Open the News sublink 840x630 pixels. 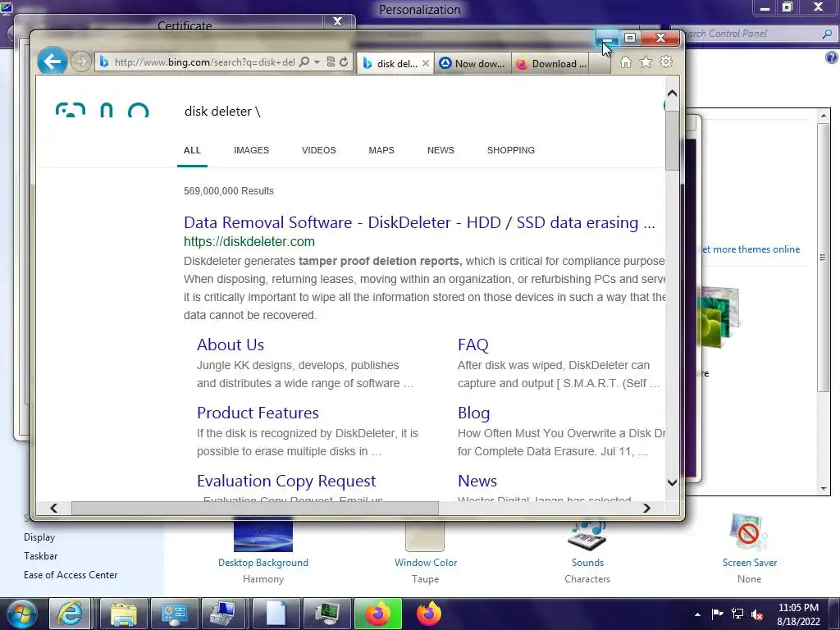tap(477, 481)
